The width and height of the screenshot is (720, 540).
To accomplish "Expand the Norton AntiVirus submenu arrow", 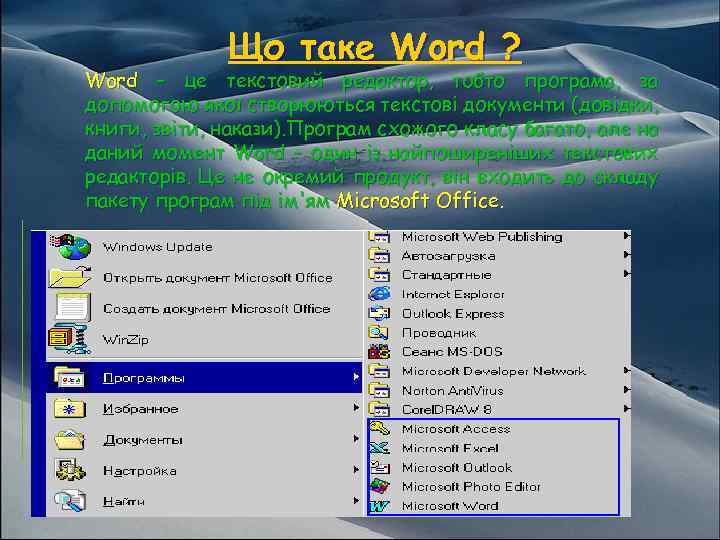I will coord(626,389).
